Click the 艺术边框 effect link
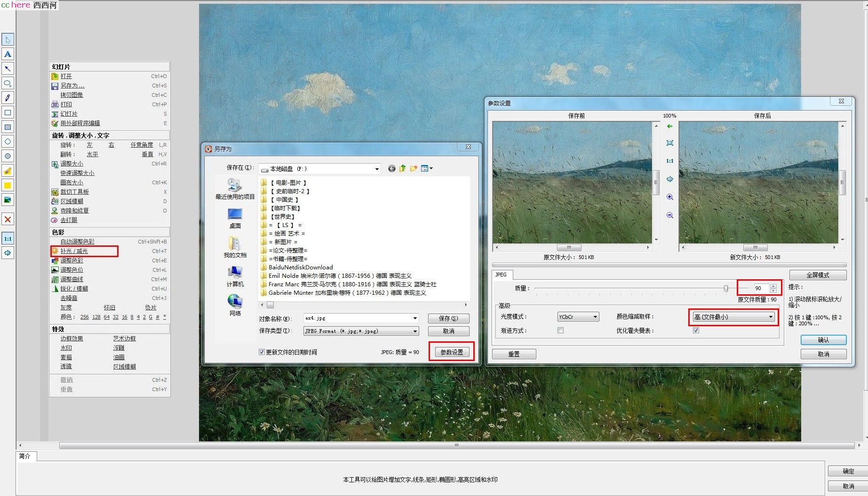The height and width of the screenshot is (496, 868). [124, 339]
